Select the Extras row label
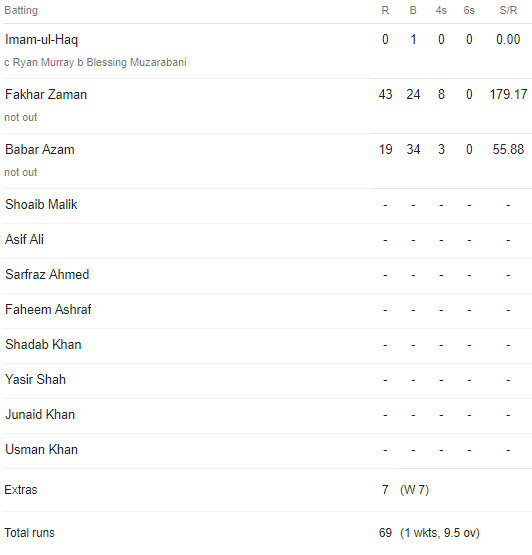Viewport: 532px width, 555px height. [x=21, y=490]
